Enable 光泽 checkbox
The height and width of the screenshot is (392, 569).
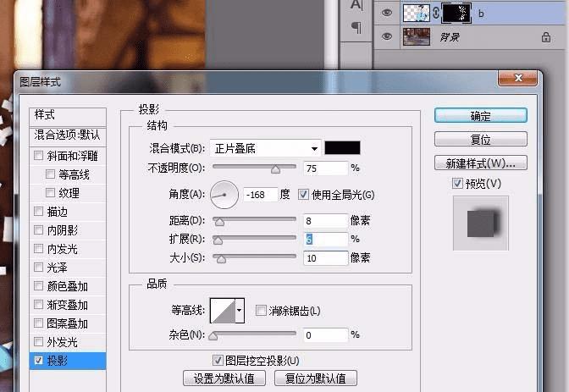coord(38,268)
